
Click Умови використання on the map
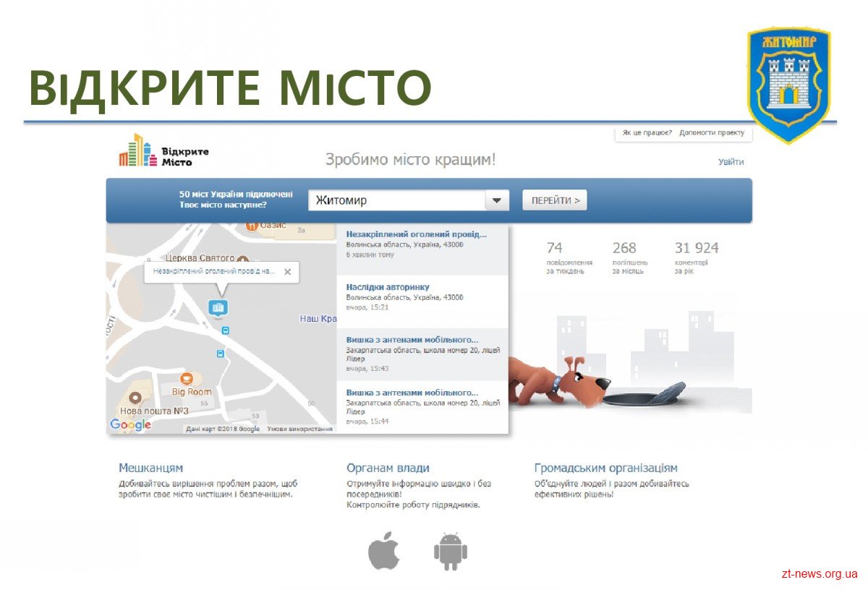[x=299, y=429]
